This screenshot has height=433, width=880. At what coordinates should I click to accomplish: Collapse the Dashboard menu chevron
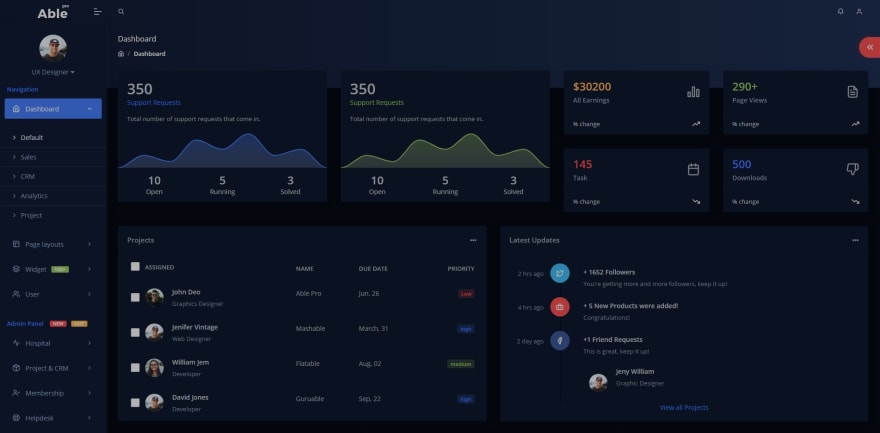(x=89, y=109)
